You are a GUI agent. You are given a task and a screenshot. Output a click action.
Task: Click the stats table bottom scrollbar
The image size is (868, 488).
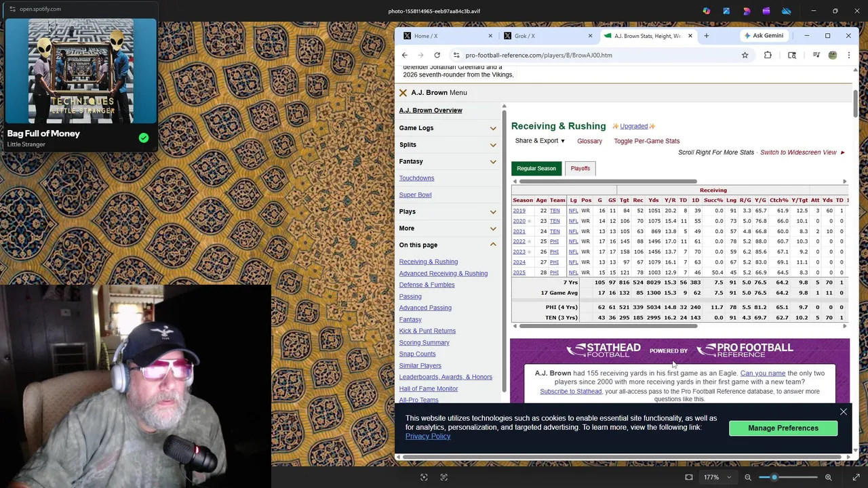click(x=609, y=326)
